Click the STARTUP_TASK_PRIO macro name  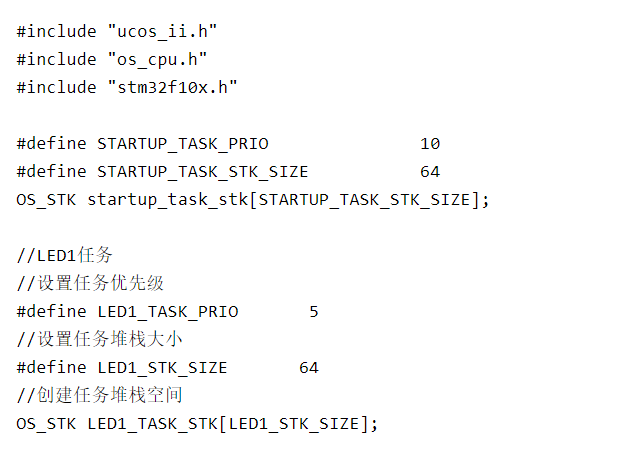tap(183, 144)
